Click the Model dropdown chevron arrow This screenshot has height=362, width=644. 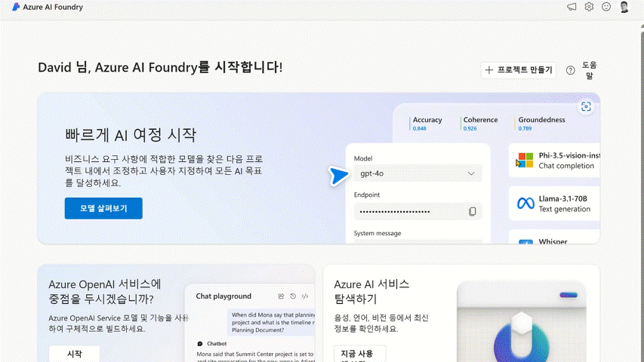click(471, 173)
